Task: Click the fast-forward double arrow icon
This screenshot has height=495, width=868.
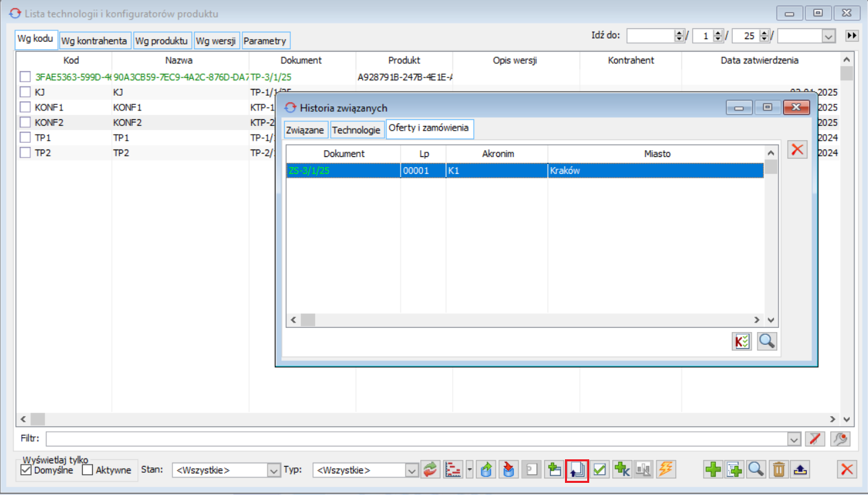Action: (852, 36)
